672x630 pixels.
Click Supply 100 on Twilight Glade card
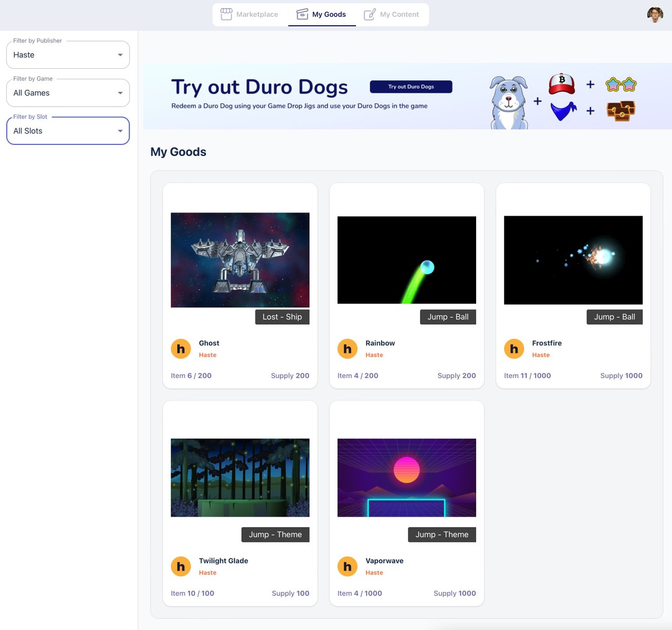(x=290, y=593)
